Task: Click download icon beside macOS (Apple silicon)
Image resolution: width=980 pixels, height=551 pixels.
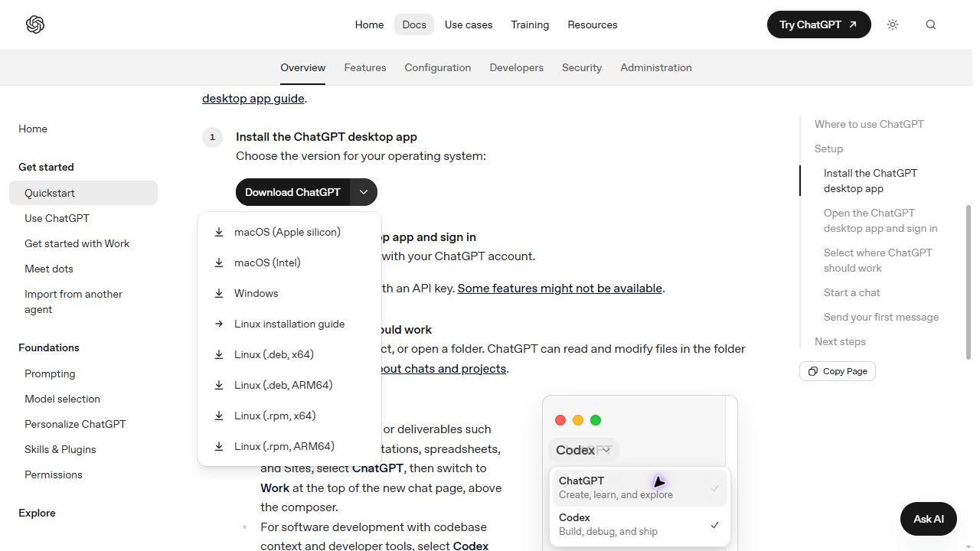Action: [219, 232]
